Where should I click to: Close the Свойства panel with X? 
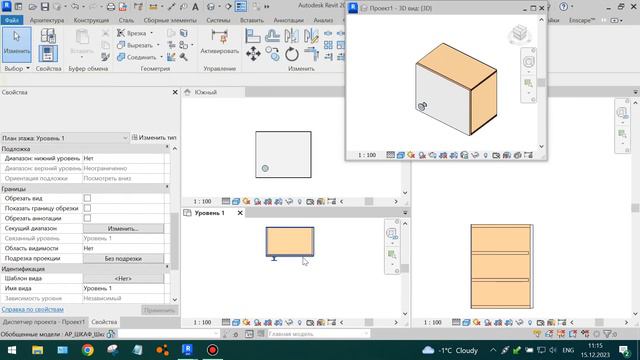click(175, 92)
